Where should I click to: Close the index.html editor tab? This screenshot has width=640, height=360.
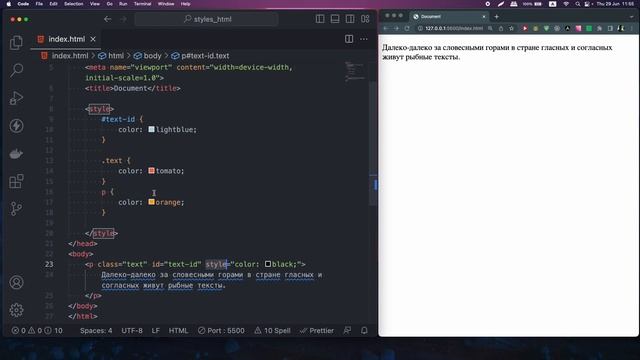(93, 39)
